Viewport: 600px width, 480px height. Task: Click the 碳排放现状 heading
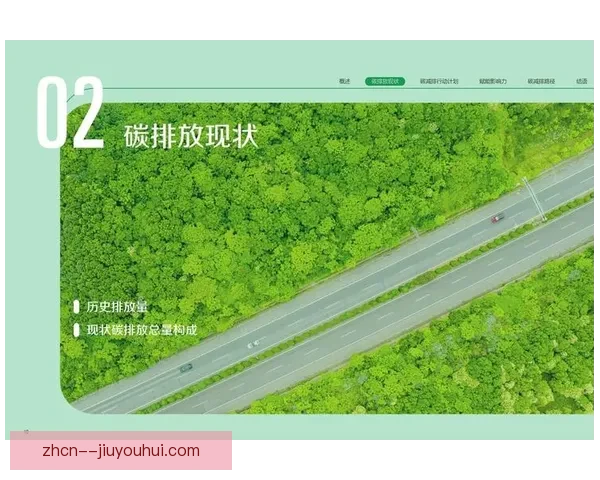click(x=191, y=136)
